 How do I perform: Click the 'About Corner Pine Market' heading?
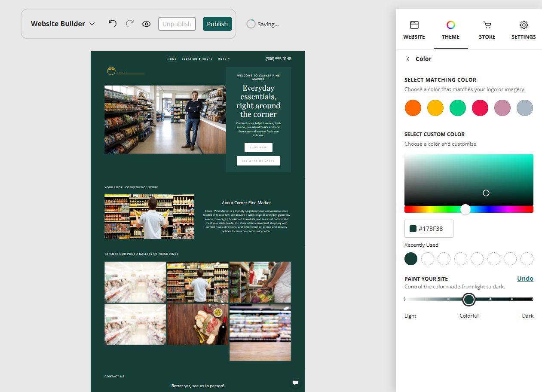pos(246,203)
